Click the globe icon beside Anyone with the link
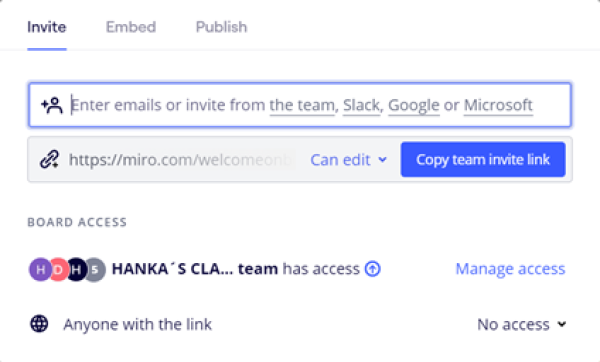Screen dimensions: 600x362 click(x=39, y=324)
